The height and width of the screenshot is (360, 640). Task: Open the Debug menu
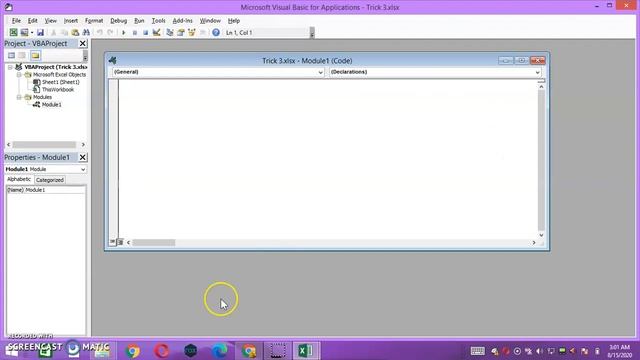(x=118, y=20)
